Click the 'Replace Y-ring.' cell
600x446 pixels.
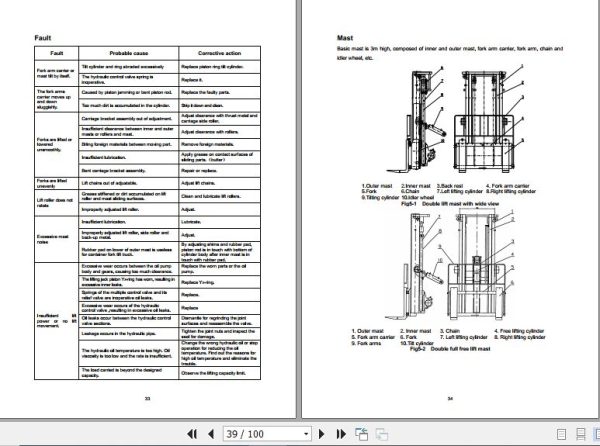(x=220, y=282)
